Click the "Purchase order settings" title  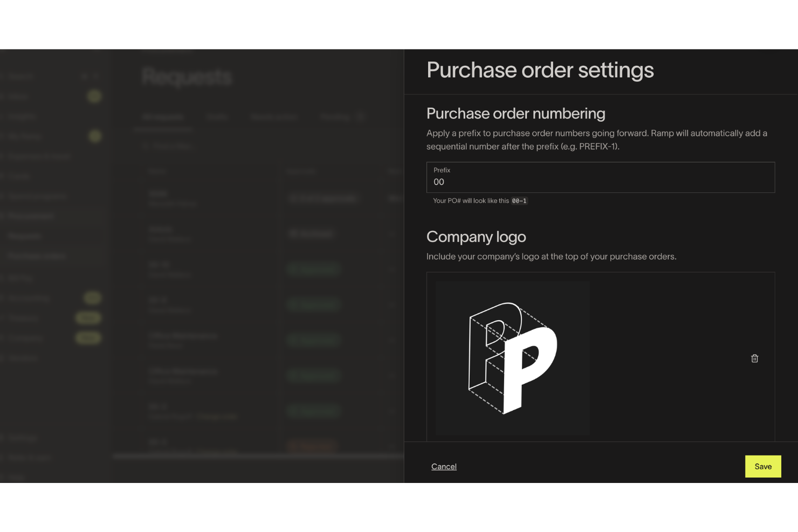pos(540,70)
